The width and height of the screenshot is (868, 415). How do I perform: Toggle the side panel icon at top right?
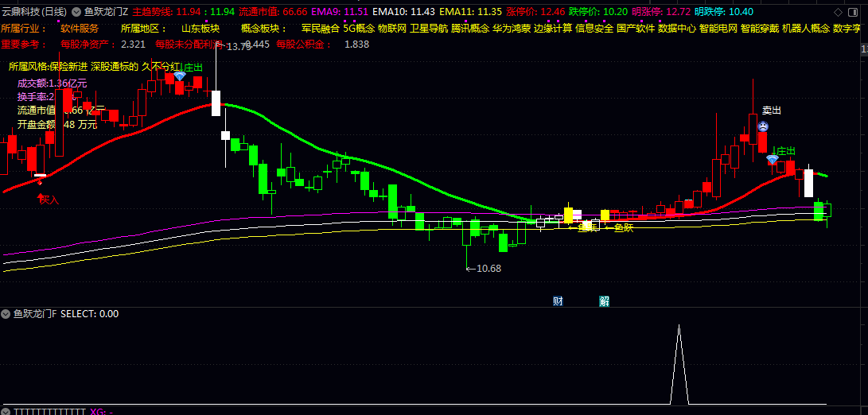pyautogui.click(x=854, y=12)
